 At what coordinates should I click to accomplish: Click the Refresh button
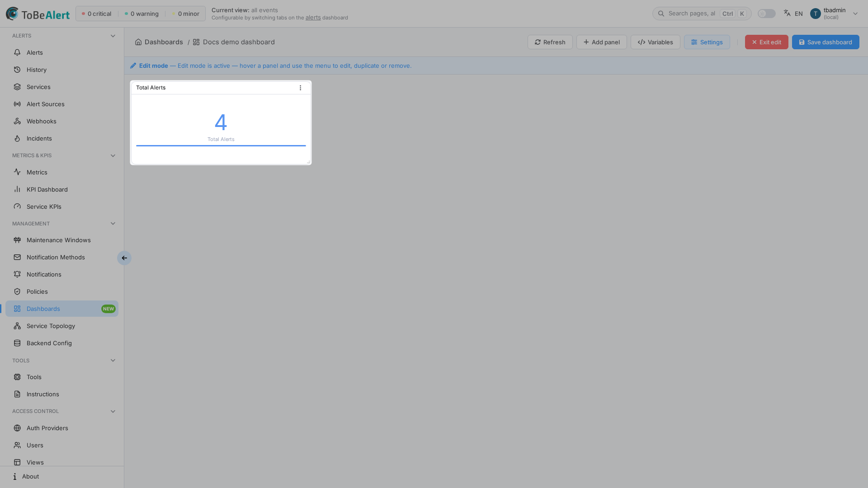(x=550, y=42)
